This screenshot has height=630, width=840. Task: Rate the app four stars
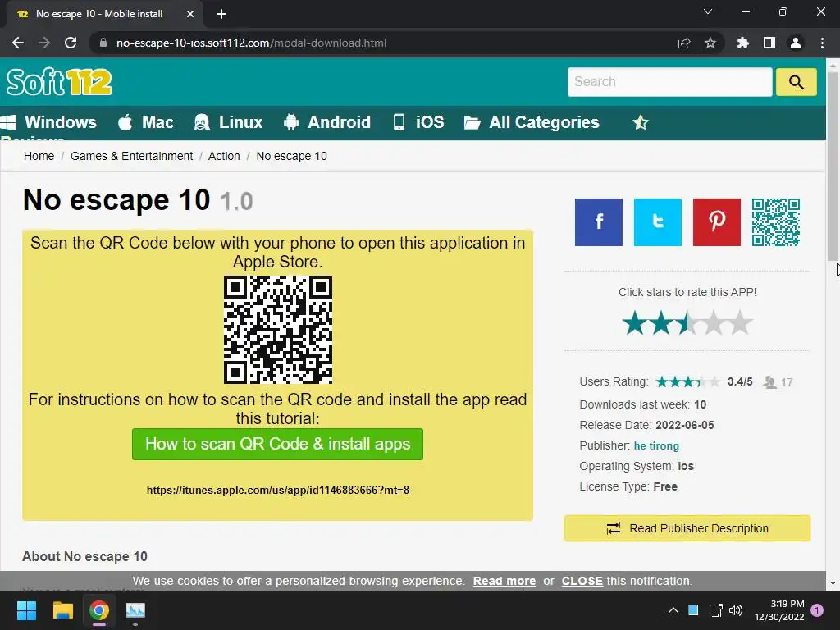(x=714, y=323)
